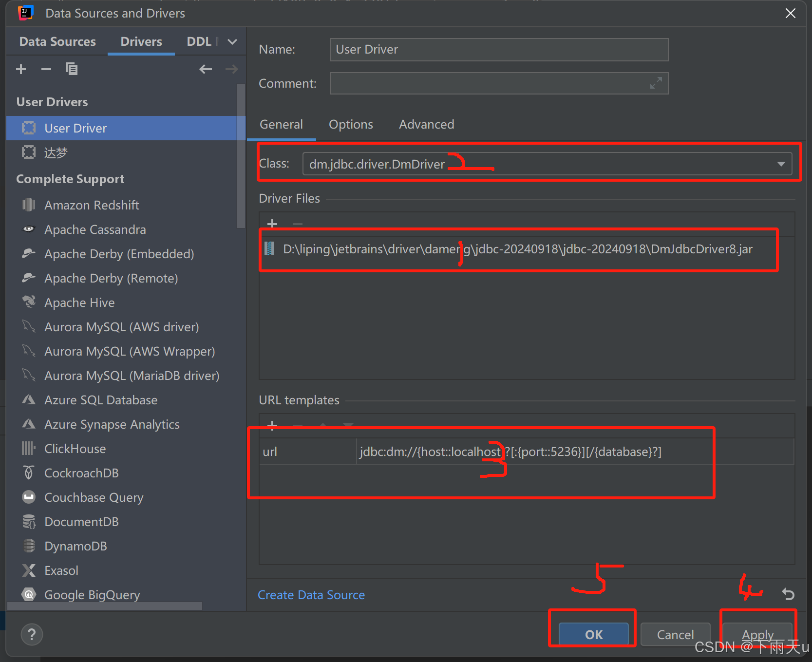Click the Azure SQL Database icon
812x662 pixels.
(x=29, y=399)
